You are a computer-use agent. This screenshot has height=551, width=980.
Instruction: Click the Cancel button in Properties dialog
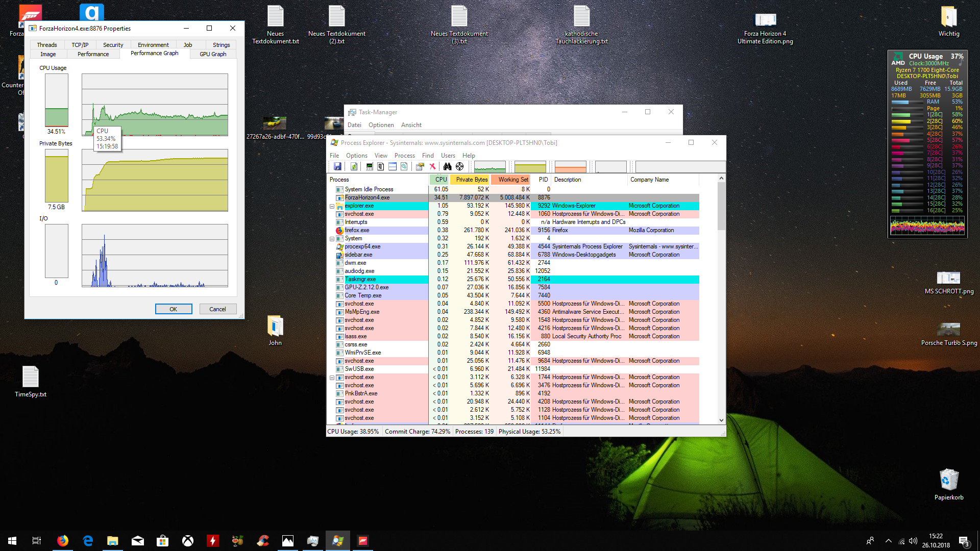point(217,309)
